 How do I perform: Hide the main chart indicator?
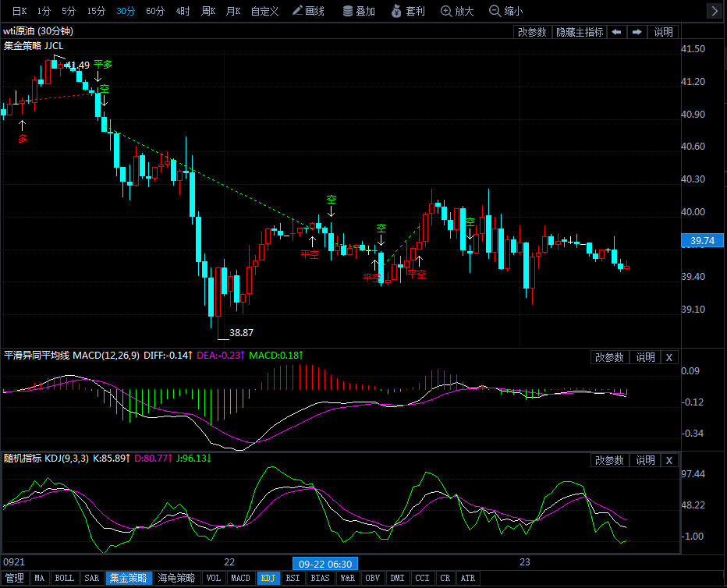click(579, 32)
